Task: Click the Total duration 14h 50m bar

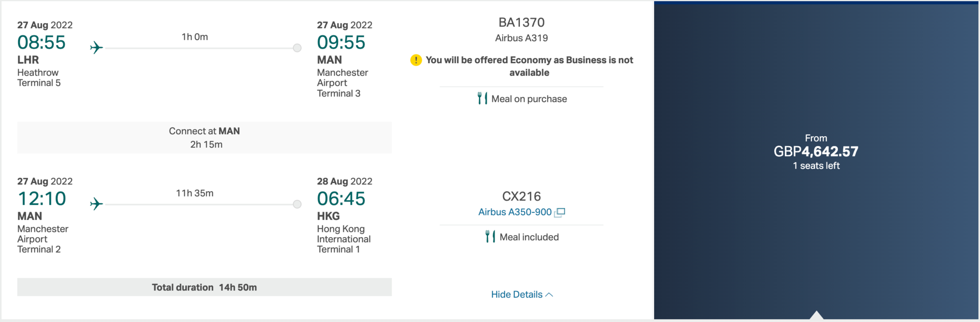Action: pyautogui.click(x=204, y=287)
